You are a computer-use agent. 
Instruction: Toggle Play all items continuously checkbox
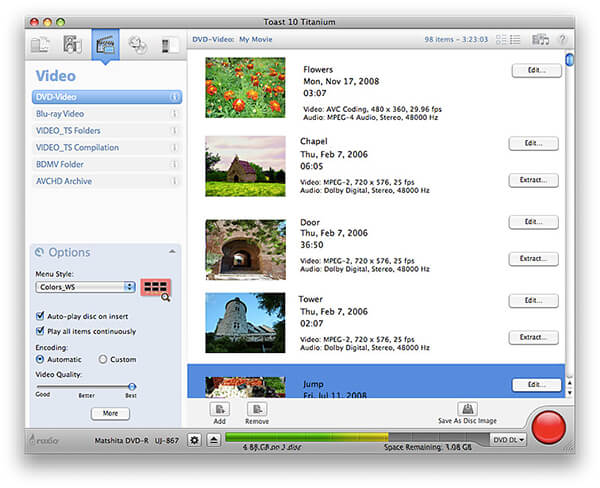pyautogui.click(x=40, y=331)
